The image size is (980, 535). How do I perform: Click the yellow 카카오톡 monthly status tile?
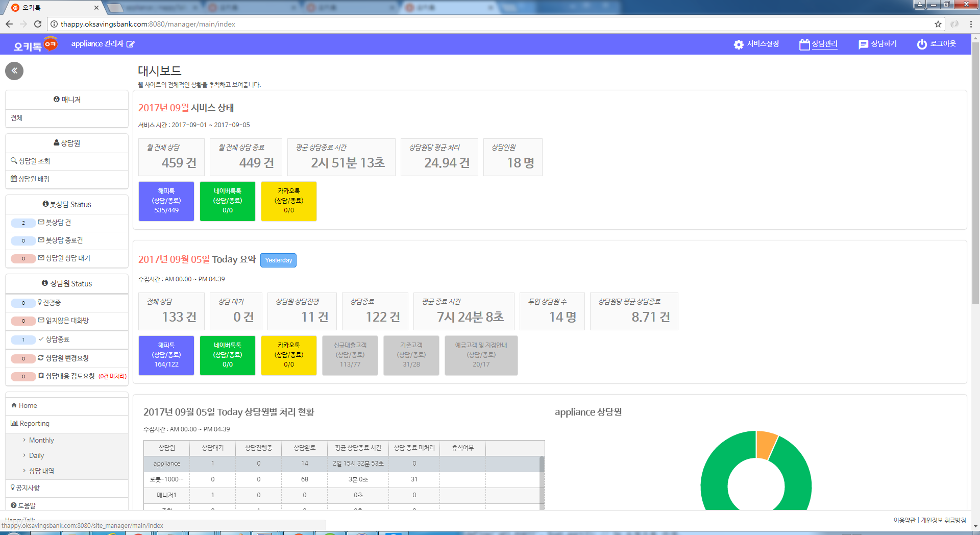pyautogui.click(x=288, y=201)
